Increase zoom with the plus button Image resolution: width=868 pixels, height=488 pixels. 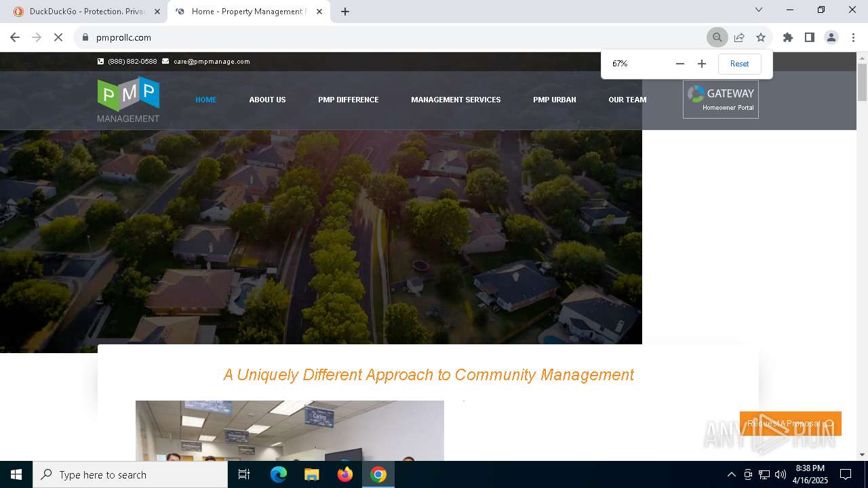tap(702, 64)
